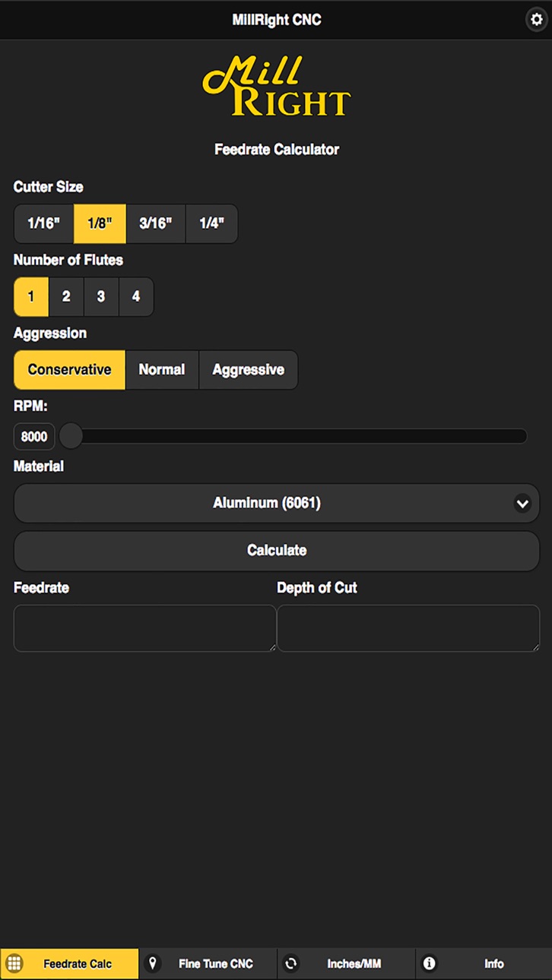Click the location pin icon for Fine Tune CNC

tap(153, 963)
